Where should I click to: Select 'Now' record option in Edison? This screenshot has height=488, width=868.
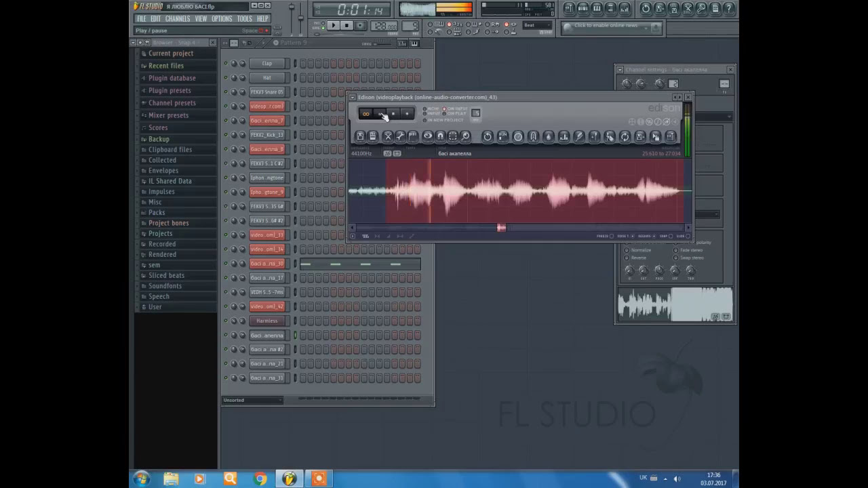click(431, 108)
